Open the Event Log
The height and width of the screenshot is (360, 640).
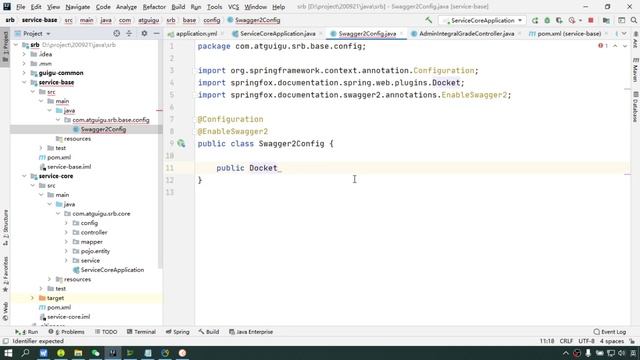(x=610, y=332)
